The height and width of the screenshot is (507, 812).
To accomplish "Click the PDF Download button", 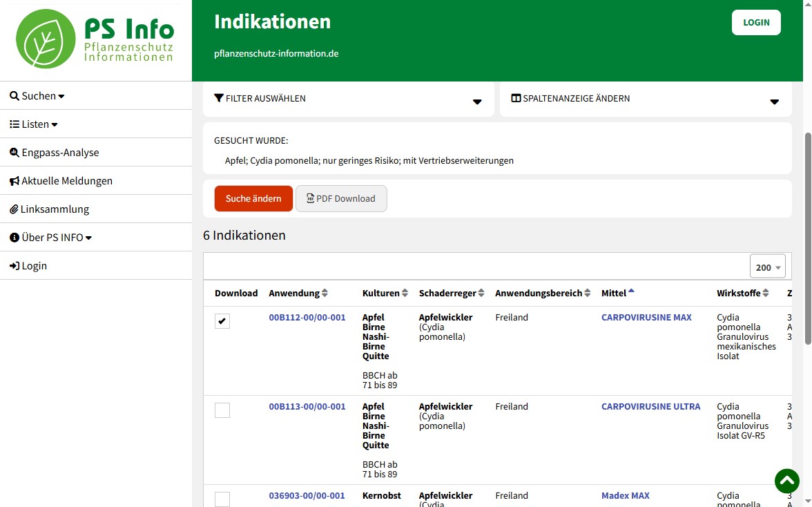I will coord(341,199).
